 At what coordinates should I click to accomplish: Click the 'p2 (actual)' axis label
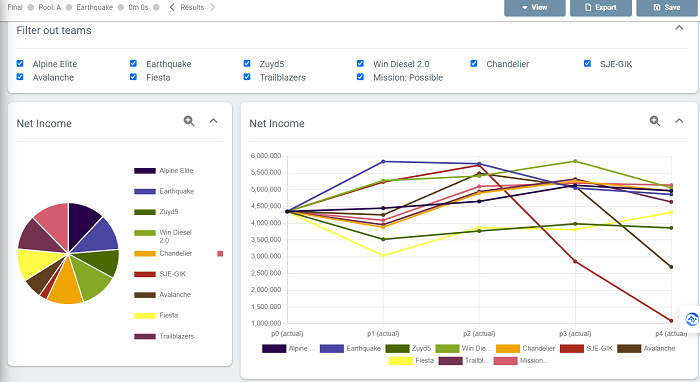pos(479,334)
